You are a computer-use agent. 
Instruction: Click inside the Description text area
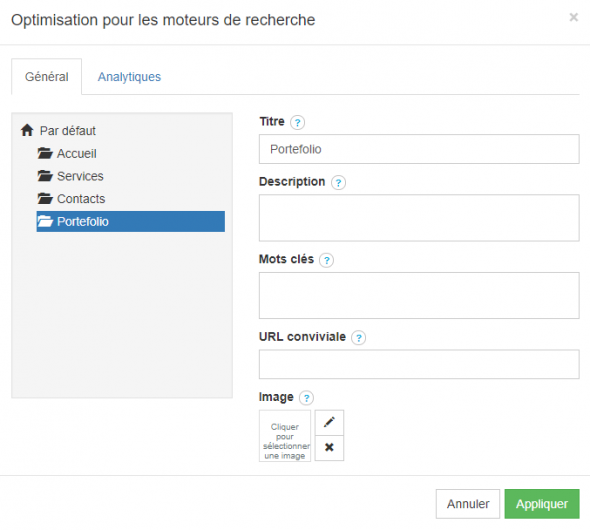click(x=419, y=218)
